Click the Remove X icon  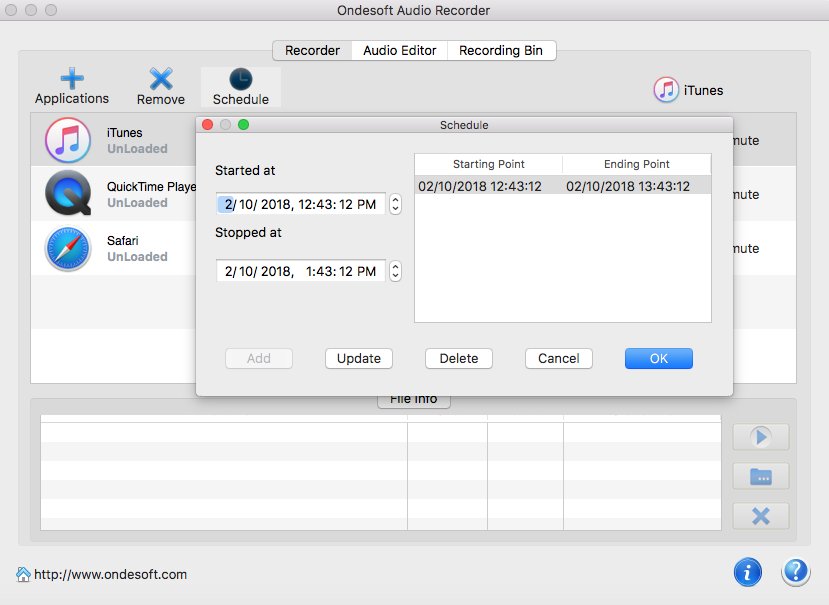161,79
